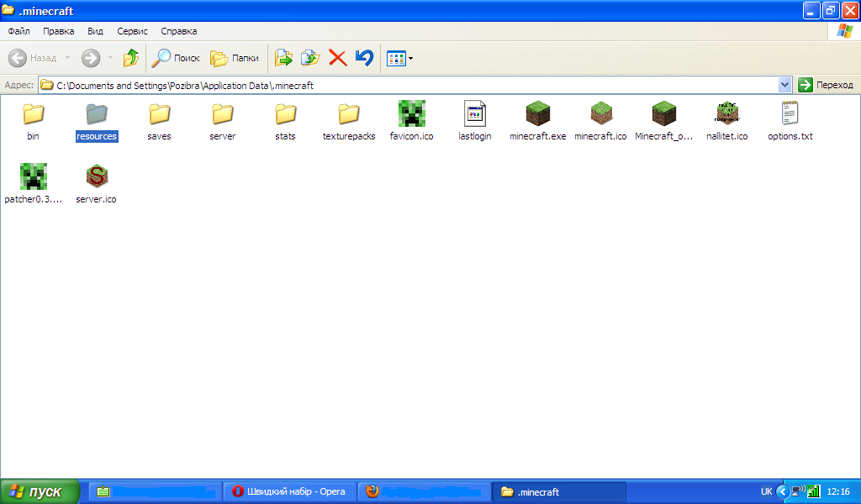
Task: Select the Minecraft_o... file icon
Action: tap(664, 113)
